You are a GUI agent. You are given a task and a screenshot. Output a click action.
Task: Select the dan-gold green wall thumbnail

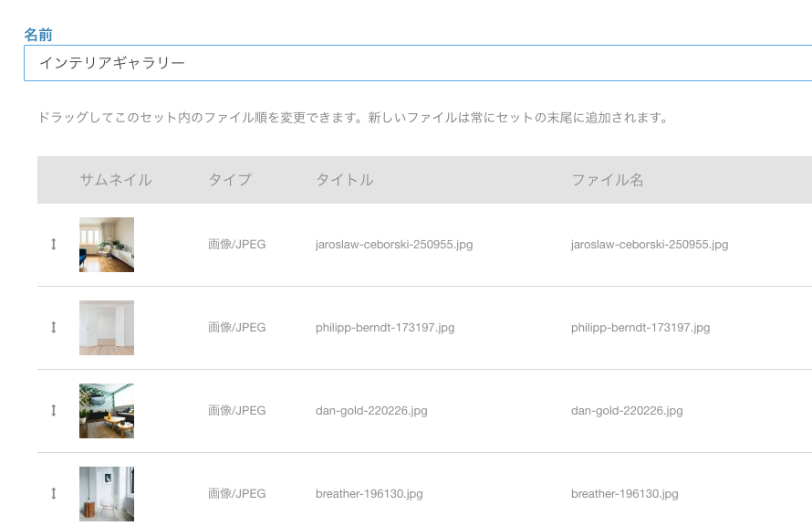(107, 411)
